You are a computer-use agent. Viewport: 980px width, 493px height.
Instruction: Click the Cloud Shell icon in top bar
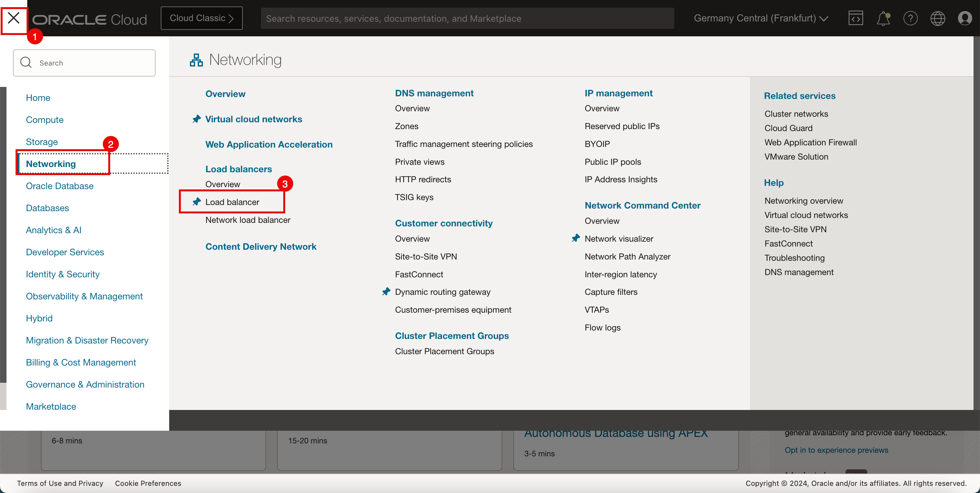click(856, 18)
